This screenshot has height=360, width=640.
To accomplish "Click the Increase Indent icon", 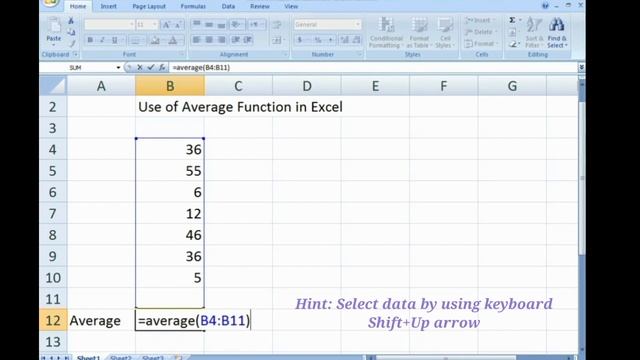I will (x=248, y=40).
